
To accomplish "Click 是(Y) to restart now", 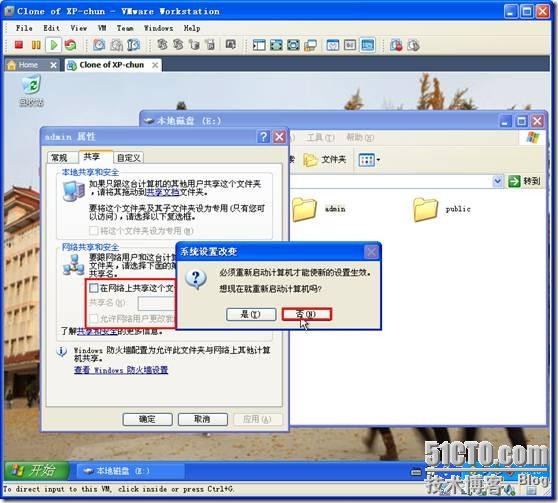I will pyautogui.click(x=251, y=314).
